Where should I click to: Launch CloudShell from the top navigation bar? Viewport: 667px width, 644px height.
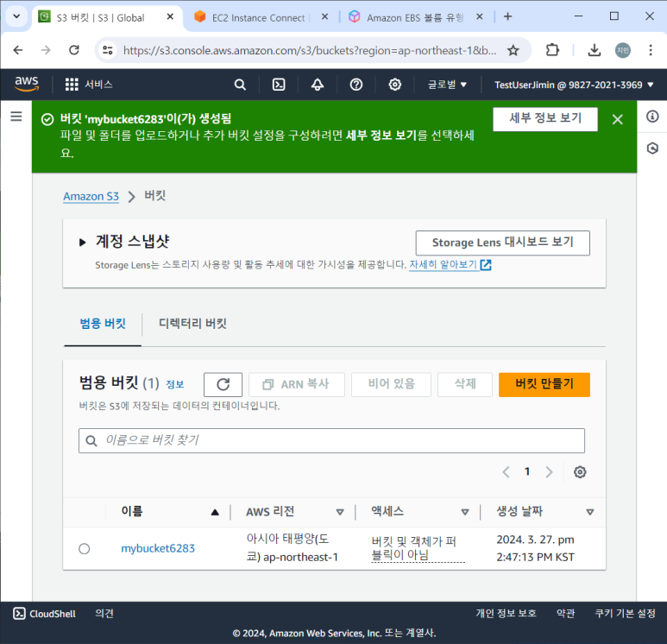279,85
